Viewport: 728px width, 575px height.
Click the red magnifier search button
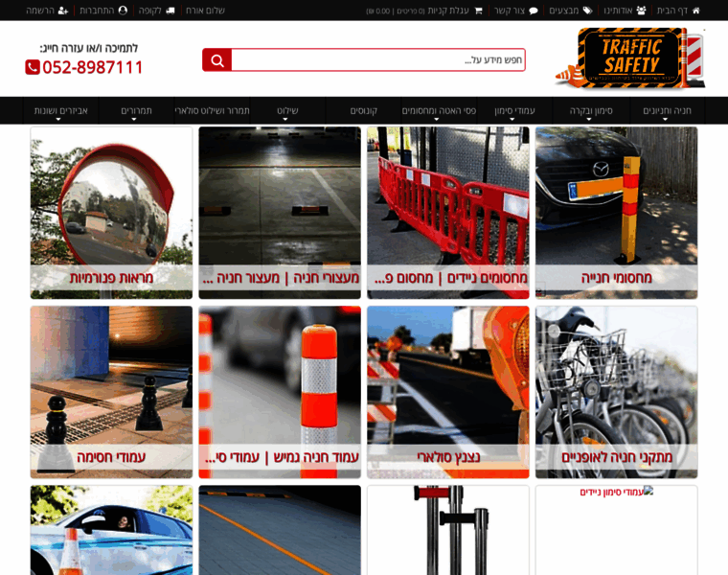[x=216, y=60]
